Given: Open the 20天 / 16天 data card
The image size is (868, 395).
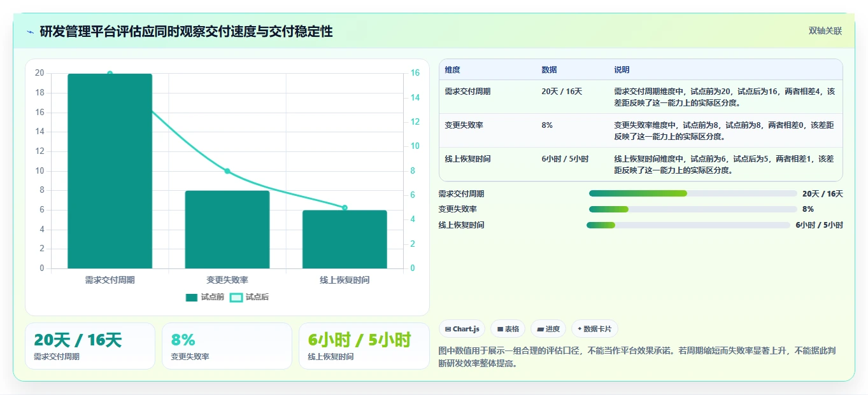Looking at the screenshot, I should [x=90, y=346].
